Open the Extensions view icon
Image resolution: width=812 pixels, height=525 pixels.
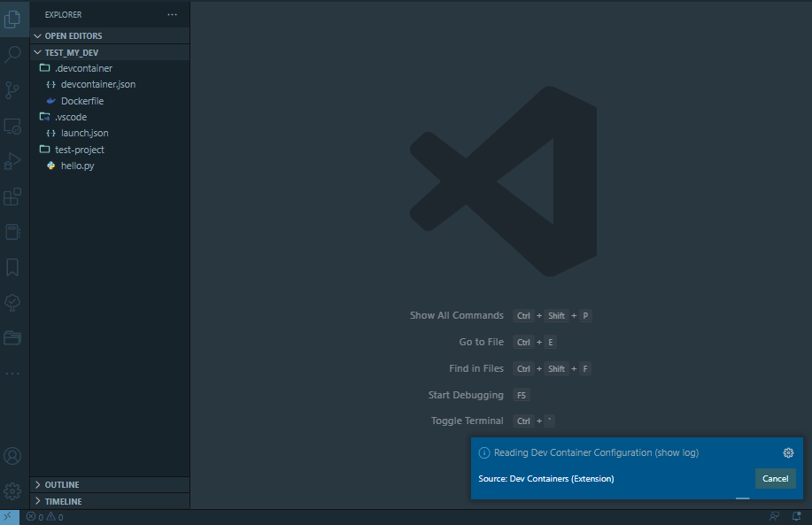pos(12,197)
